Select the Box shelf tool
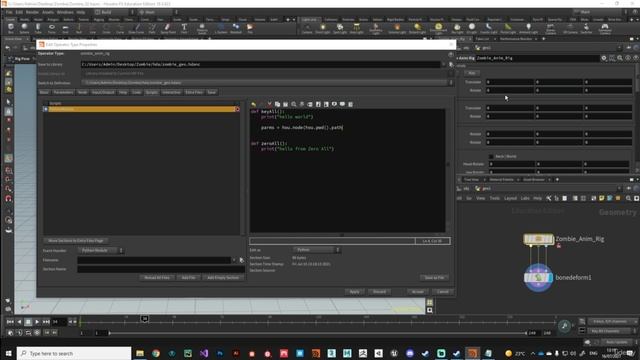 [x=11, y=28]
